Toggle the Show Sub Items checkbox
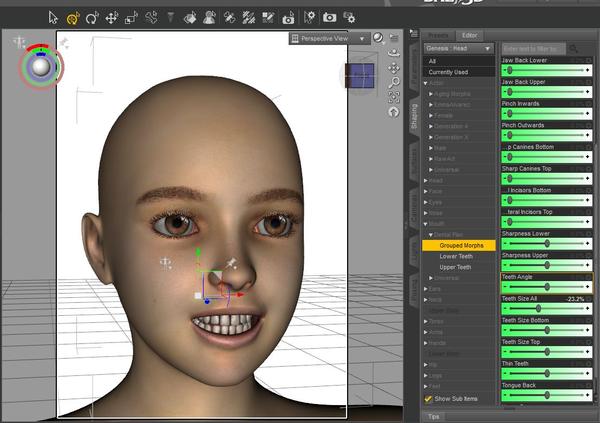Viewport: 600px width, 423px height. tap(428, 398)
